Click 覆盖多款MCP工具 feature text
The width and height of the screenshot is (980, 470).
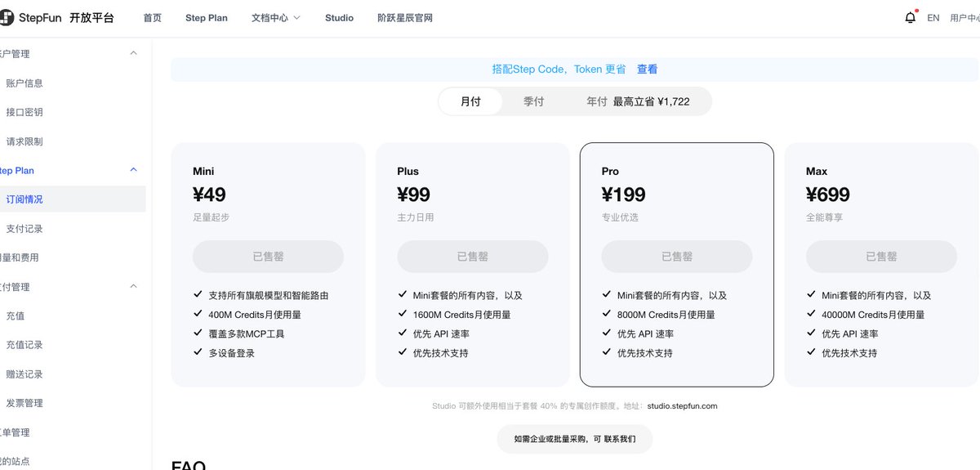tap(247, 334)
